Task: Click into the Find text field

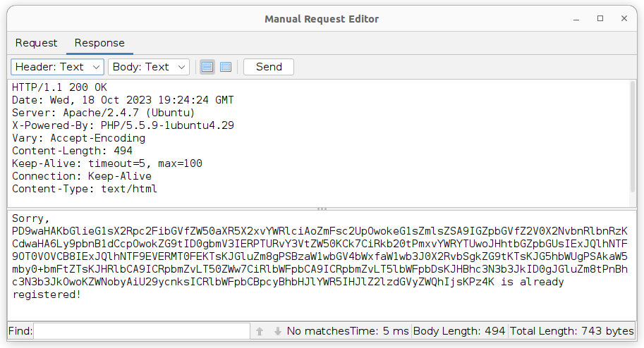Action: [141, 331]
